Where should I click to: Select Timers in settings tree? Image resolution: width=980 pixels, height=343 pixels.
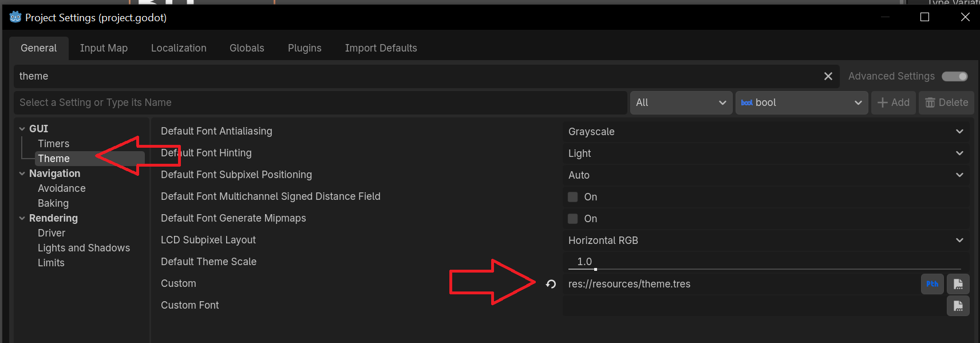[53, 144]
